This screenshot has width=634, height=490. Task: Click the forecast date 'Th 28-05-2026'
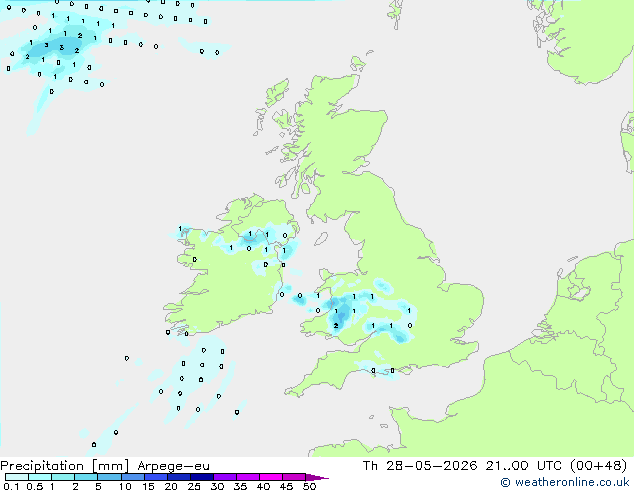click(x=420, y=466)
